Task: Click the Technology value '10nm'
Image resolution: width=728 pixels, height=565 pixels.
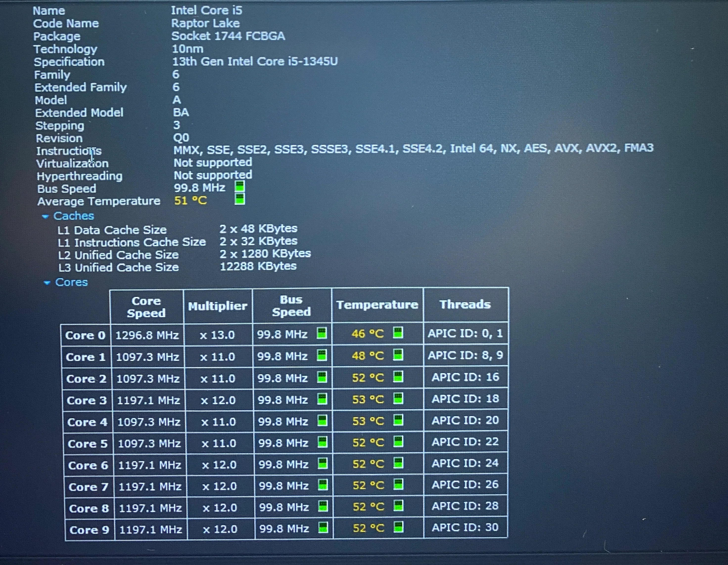Action: [x=187, y=49]
